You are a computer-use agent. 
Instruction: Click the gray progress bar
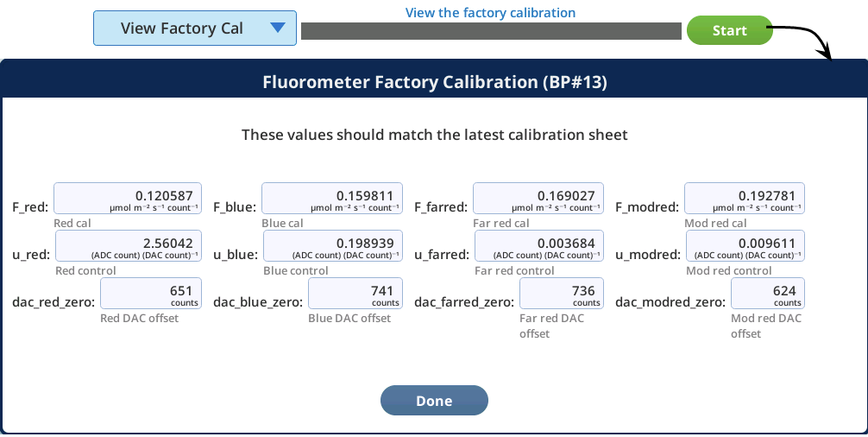click(491, 31)
